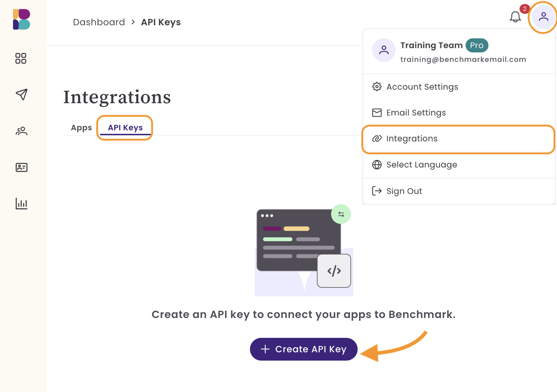Viewport: 557px width, 392px height.
Task: Click the code brackets illustration tile
Action: [334, 271]
